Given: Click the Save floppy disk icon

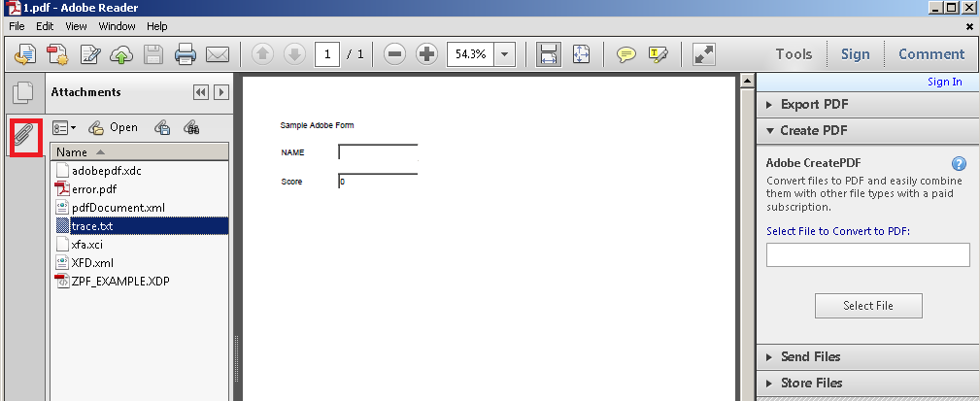Looking at the screenshot, I should pos(153,54).
